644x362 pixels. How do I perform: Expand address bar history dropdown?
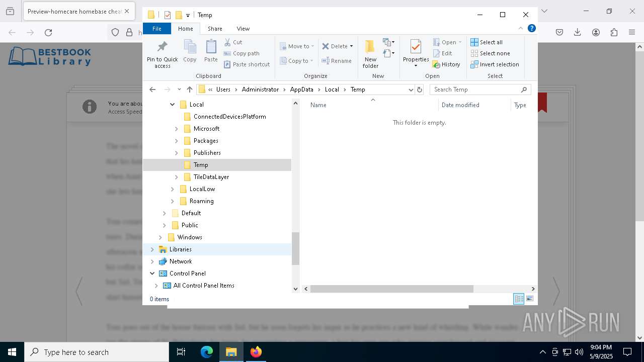tap(411, 89)
